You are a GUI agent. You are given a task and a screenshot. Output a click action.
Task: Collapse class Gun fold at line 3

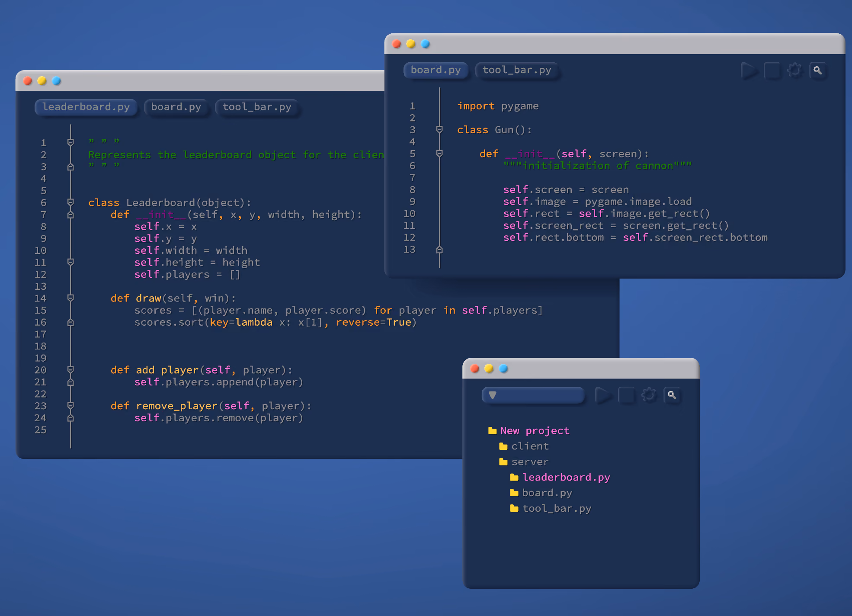(439, 129)
